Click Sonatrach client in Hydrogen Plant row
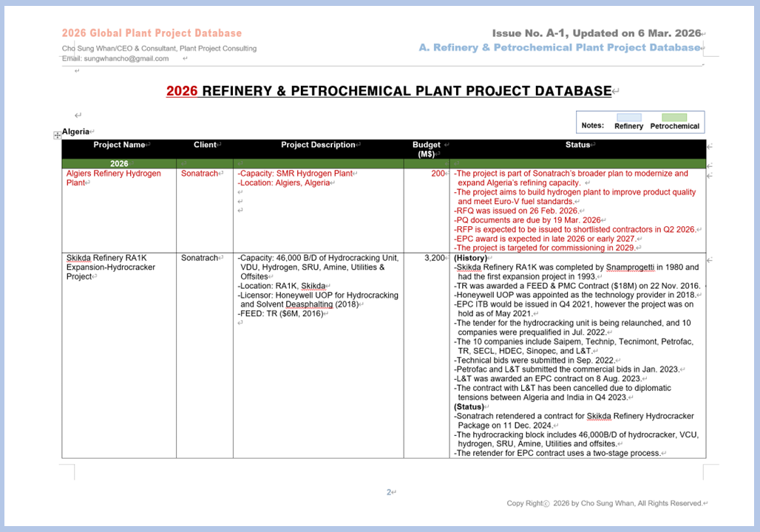The height and width of the screenshot is (532, 760). (x=200, y=174)
